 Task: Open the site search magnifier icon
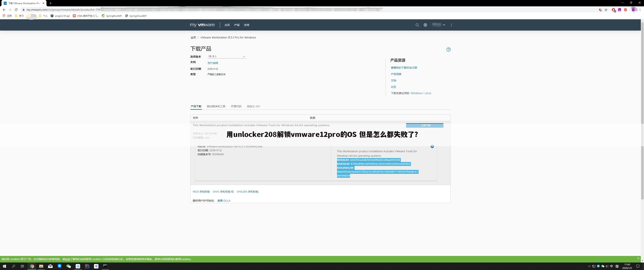coord(417,25)
